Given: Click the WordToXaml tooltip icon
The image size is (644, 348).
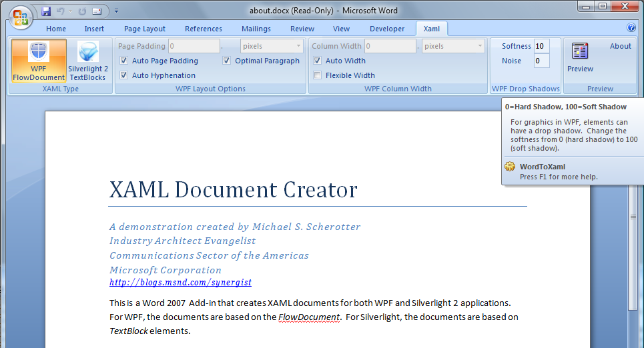Looking at the screenshot, I should pyautogui.click(x=510, y=166).
